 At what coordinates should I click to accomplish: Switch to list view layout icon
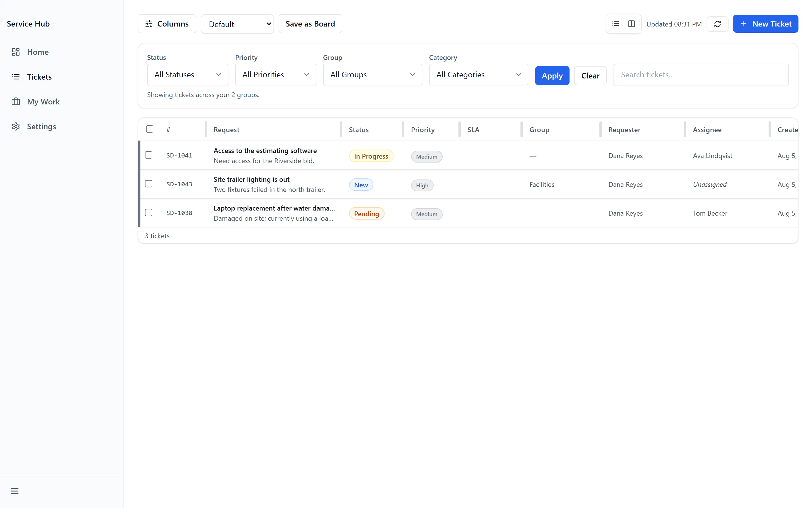[616, 24]
